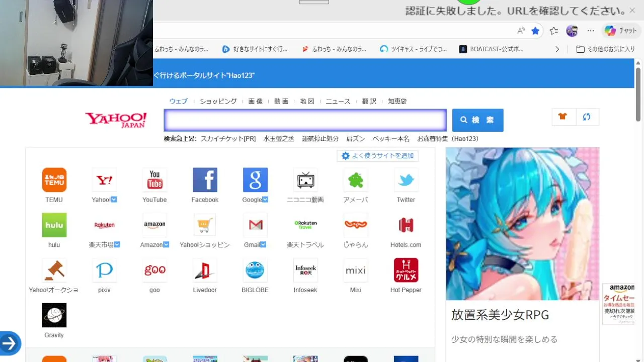Select the 動画 search tab
Screen dimensions: 644x362
pyautogui.click(x=281, y=101)
